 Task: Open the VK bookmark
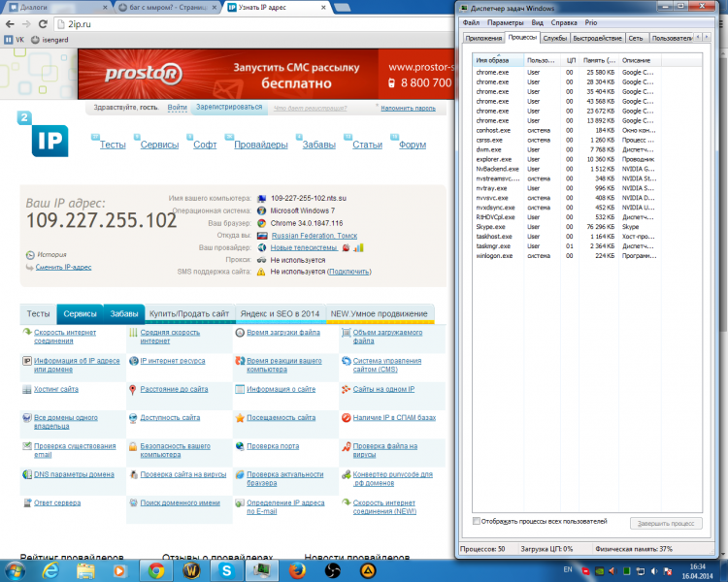[15, 40]
